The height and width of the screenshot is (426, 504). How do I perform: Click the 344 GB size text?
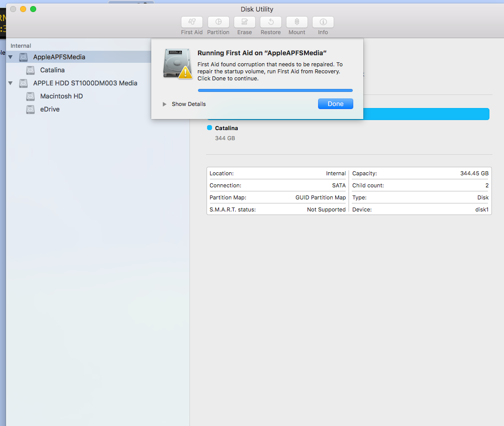point(225,138)
